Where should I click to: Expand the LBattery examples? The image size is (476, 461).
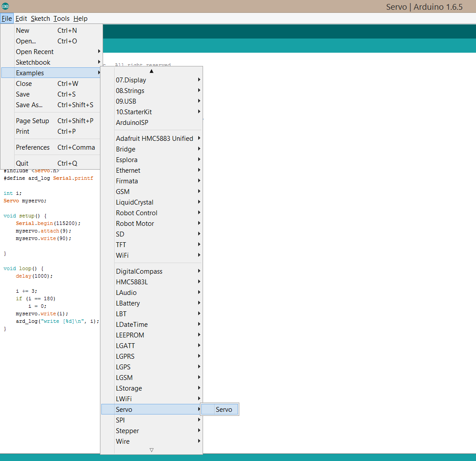[x=151, y=303]
